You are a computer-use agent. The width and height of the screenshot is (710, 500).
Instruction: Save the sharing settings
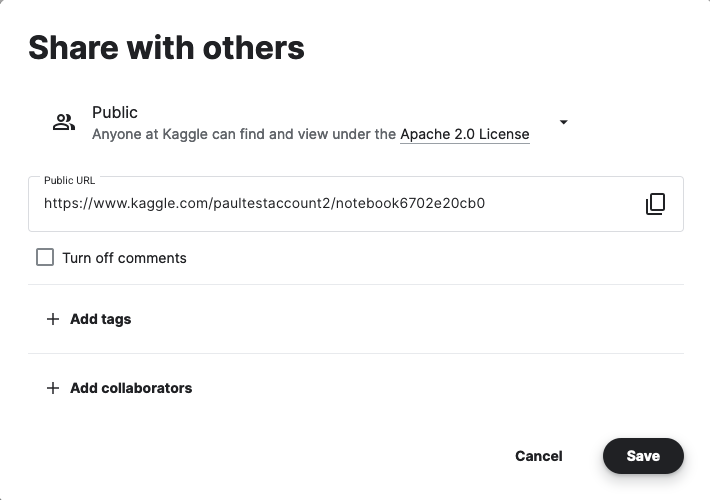(643, 456)
